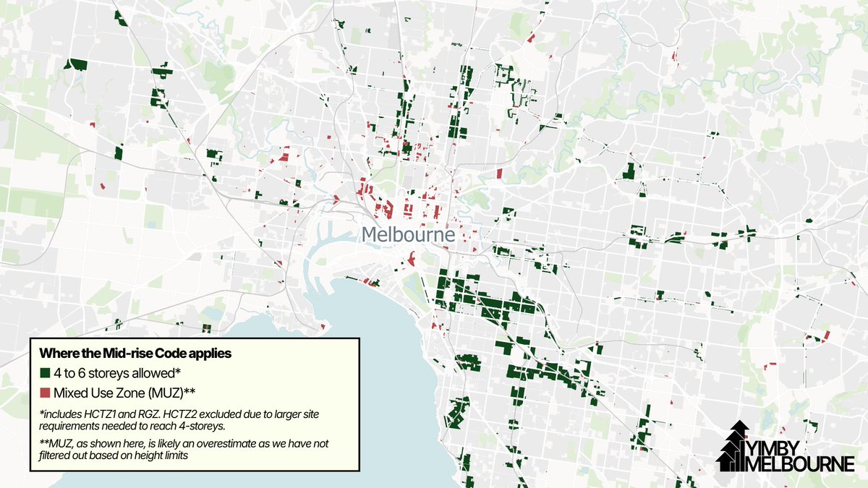Click the Melbourne city label on the map
The width and height of the screenshot is (868, 488).
coord(407,235)
